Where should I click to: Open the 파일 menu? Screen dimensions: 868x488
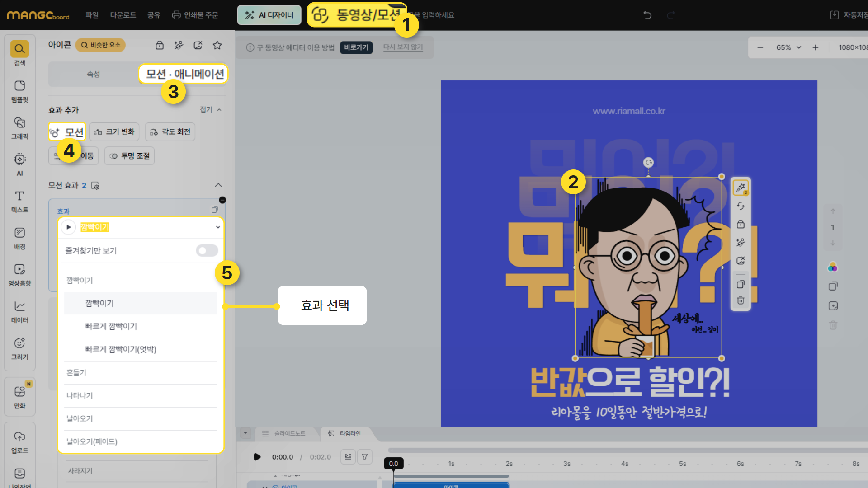[92, 15]
